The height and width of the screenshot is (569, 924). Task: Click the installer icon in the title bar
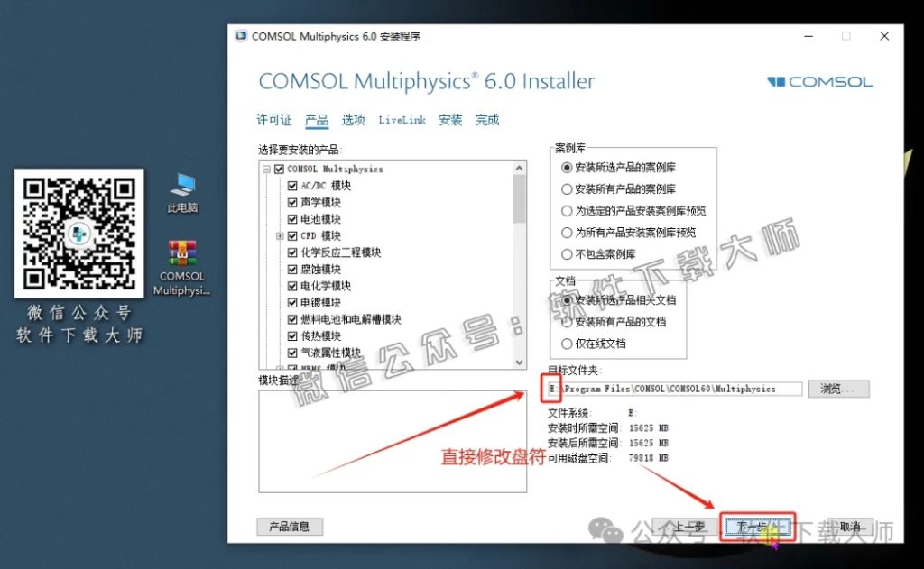[241, 35]
